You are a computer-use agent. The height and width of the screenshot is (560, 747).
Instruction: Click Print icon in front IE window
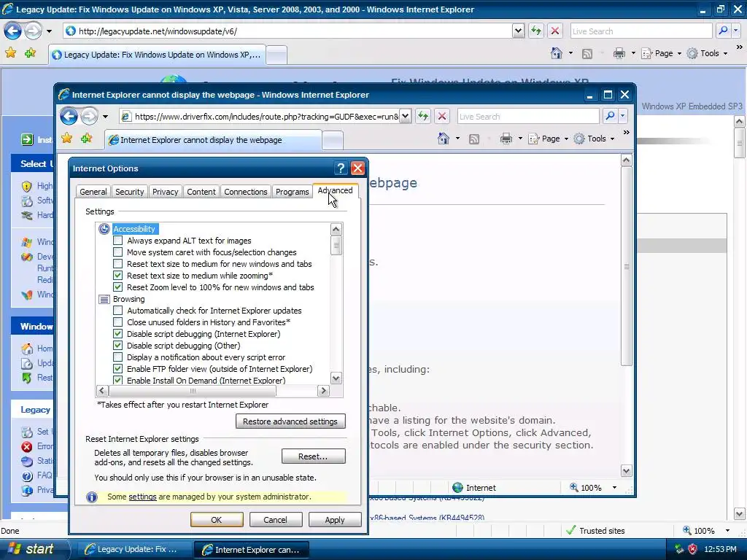point(506,139)
